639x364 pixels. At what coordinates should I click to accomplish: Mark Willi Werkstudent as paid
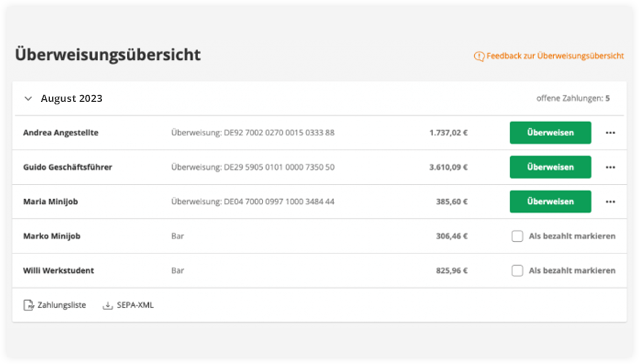click(x=517, y=271)
